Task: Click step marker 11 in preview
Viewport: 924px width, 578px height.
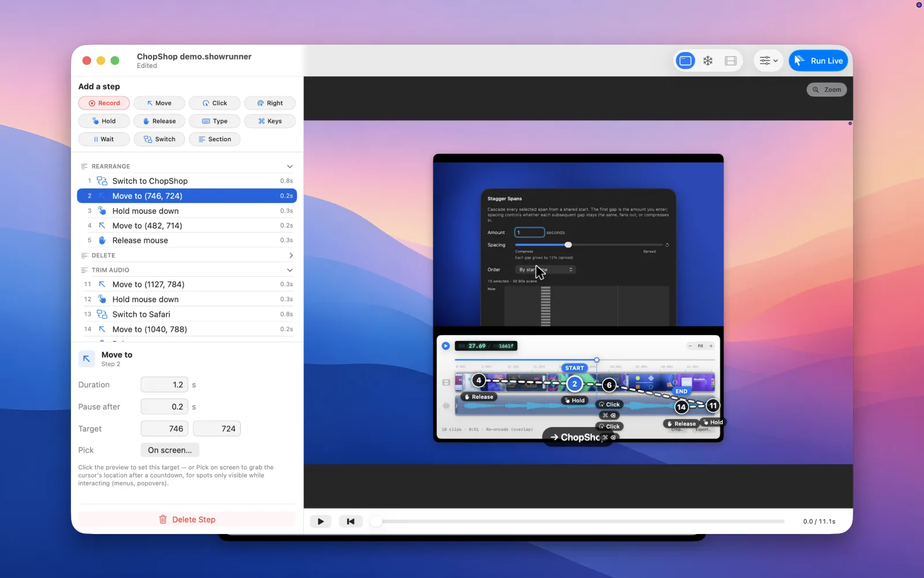Action: tap(713, 406)
